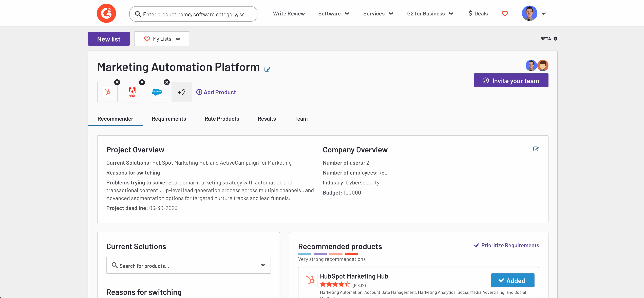The height and width of the screenshot is (298, 644).
Task: Click the G2 logo home icon
Action: [x=106, y=13]
